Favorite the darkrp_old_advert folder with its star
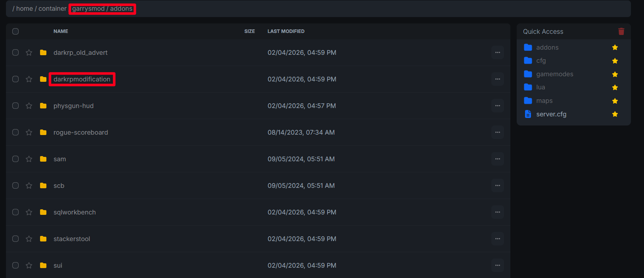This screenshot has height=278, width=644. [x=29, y=52]
